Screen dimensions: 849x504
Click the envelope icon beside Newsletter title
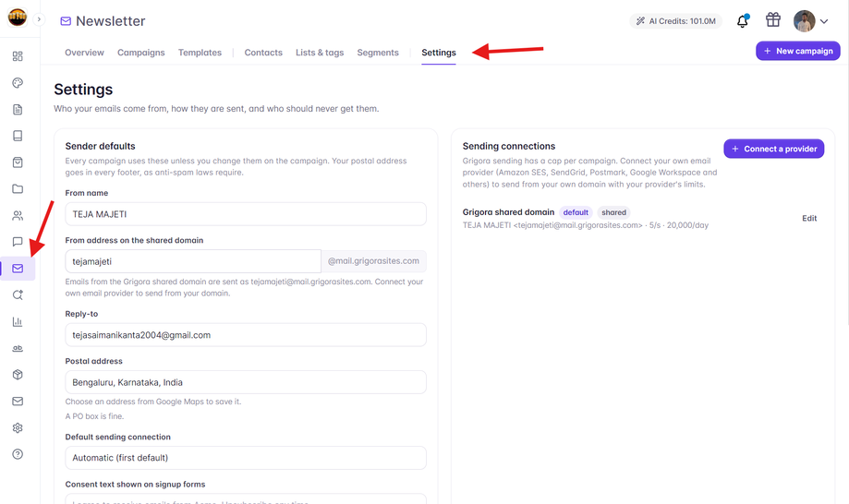click(x=66, y=21)
